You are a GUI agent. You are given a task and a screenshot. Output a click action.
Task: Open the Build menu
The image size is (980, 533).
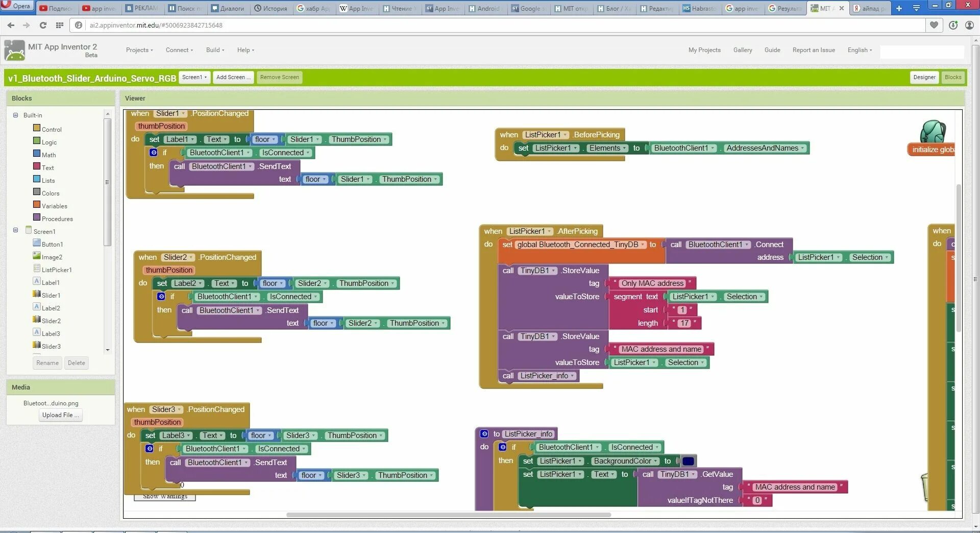pos(215,50)
